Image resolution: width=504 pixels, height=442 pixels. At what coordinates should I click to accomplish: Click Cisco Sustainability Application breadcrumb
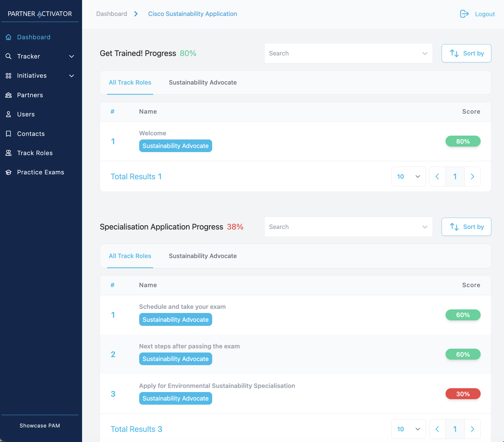point(192,14)
